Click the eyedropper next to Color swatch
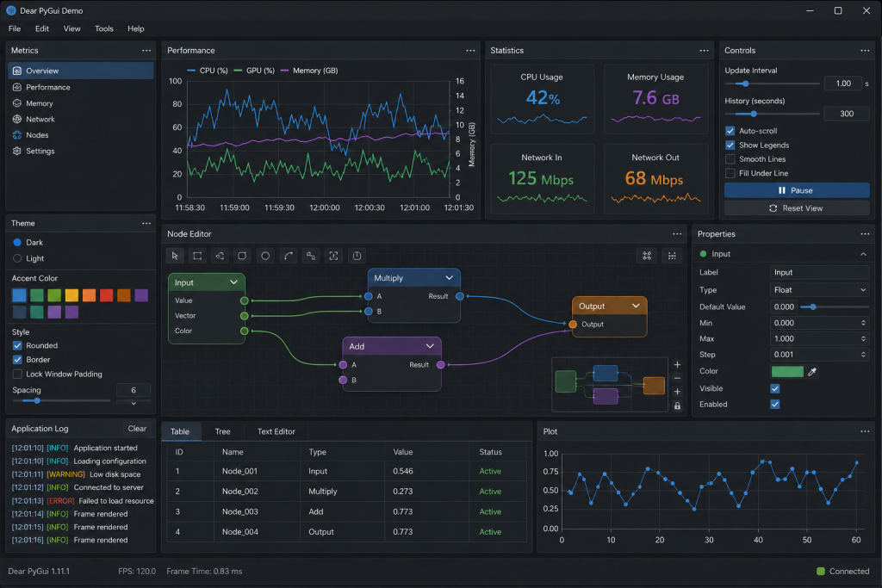Viewport: 882px width, 588px height. 812,372
